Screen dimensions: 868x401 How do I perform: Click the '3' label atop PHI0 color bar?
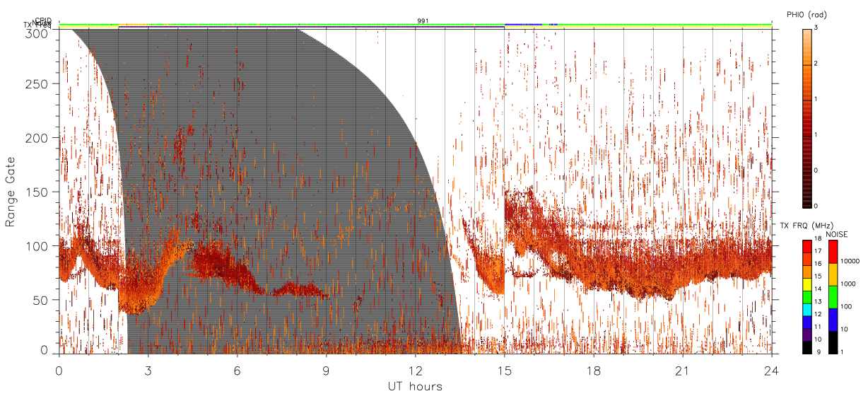tap(817, 28)
